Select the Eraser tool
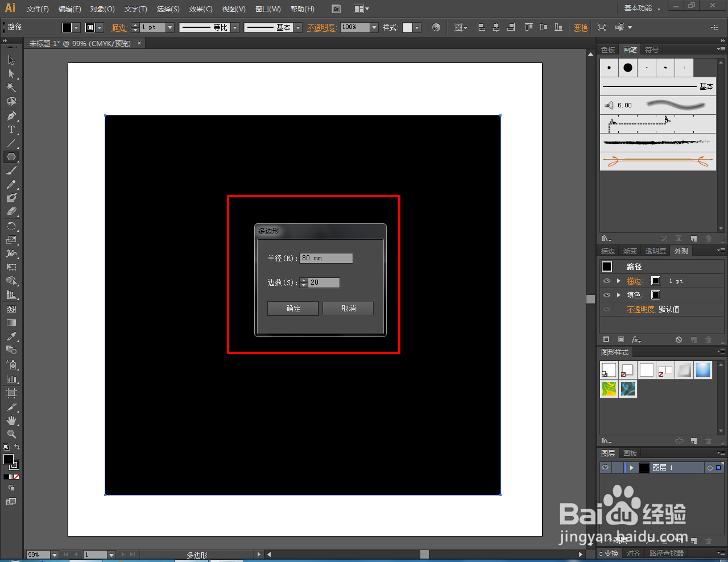Image resolution: width=728 pixels, height=562 pixels. point(11,211)
